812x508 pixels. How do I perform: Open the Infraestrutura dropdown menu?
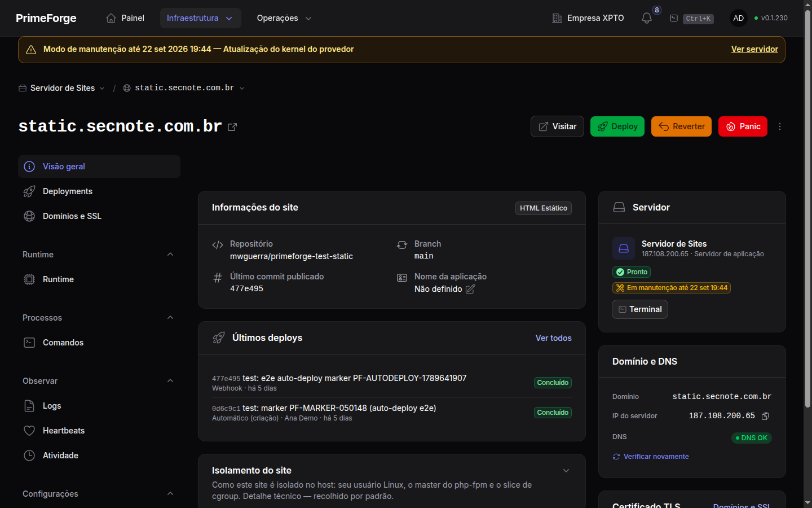(x=200, y=18)
